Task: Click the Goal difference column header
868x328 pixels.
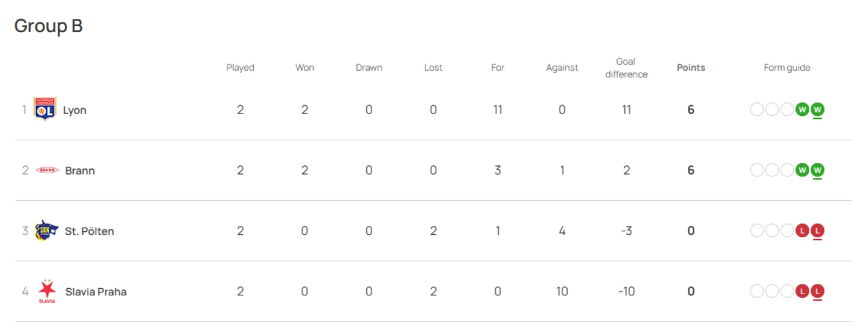Action: tap(626, 68)
